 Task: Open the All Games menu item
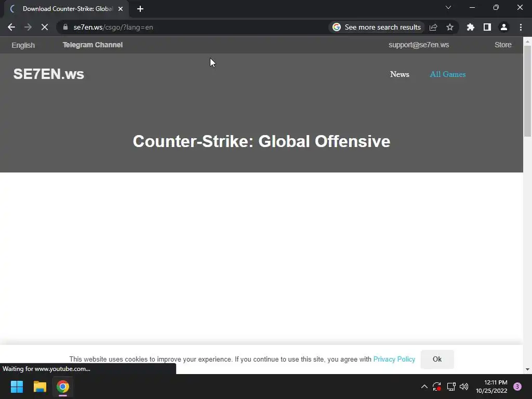(x=448, y=74)
